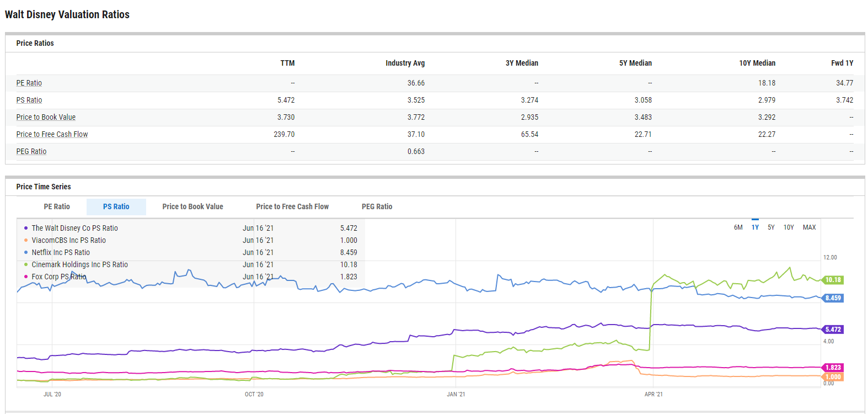Click ViacomCBS Inc PS Ratio legend entry

[68, 240]
